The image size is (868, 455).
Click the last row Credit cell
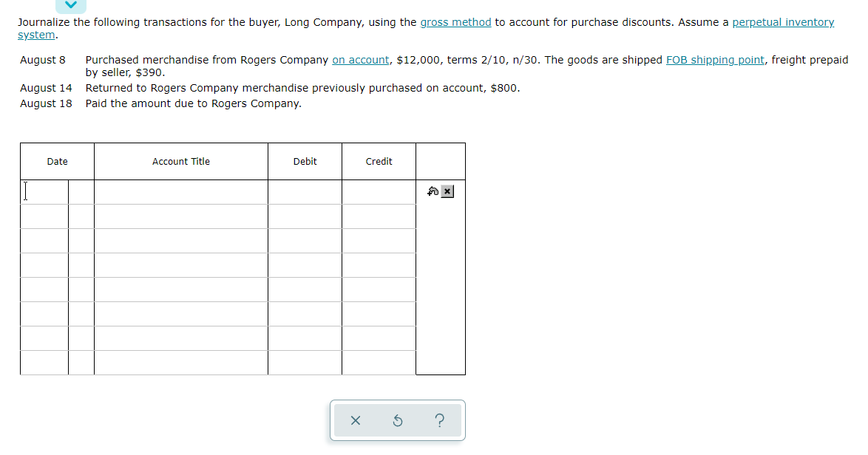(x=378, y=362)
